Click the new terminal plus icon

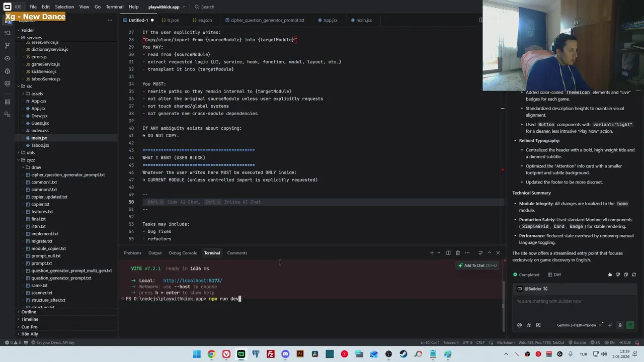pos(432,253)
